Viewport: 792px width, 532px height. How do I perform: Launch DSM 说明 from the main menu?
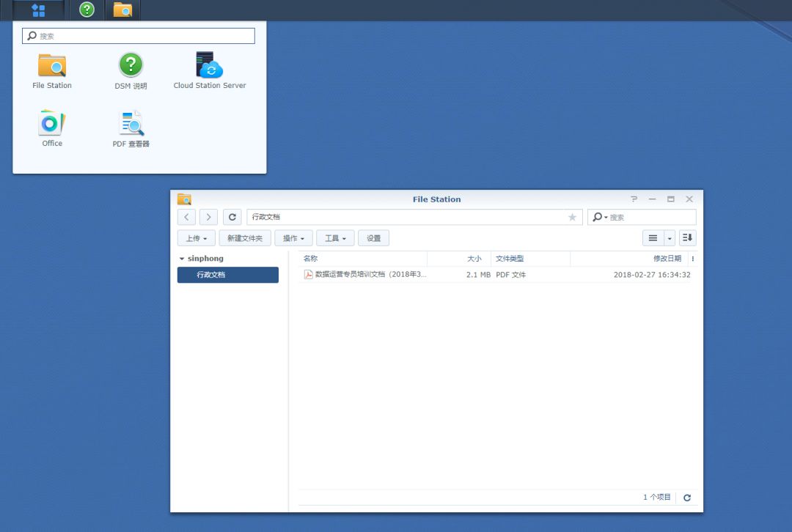(131, 71)
